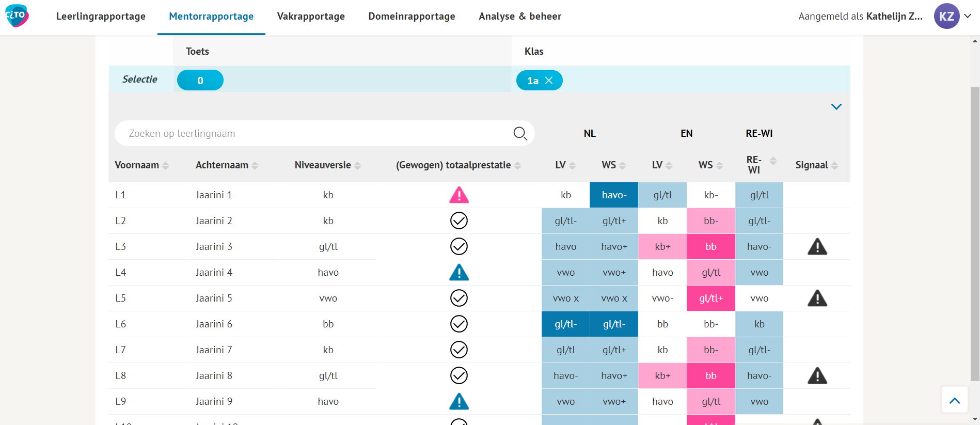Click checkmark icon for Jaarini 7
This screenshot has width=980, height=425.
(459, 350)
